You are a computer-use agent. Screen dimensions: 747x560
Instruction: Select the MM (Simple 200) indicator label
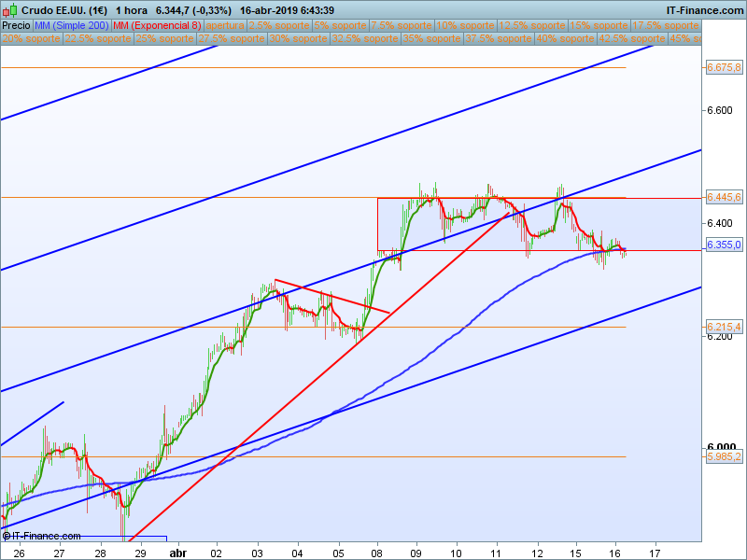pyautogui.click(x=72, y=26)
